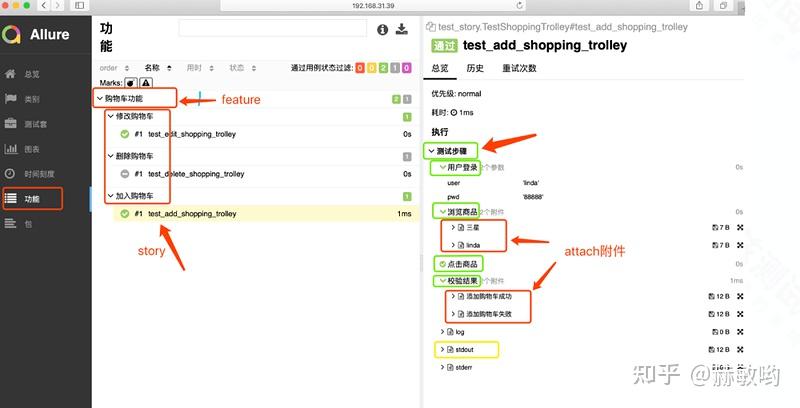This screenshot has height=408, width=800.
Task: Click the passed icon of test_edit_shopping_trolley
Action: pyautogui.click(x=124, y=134)
